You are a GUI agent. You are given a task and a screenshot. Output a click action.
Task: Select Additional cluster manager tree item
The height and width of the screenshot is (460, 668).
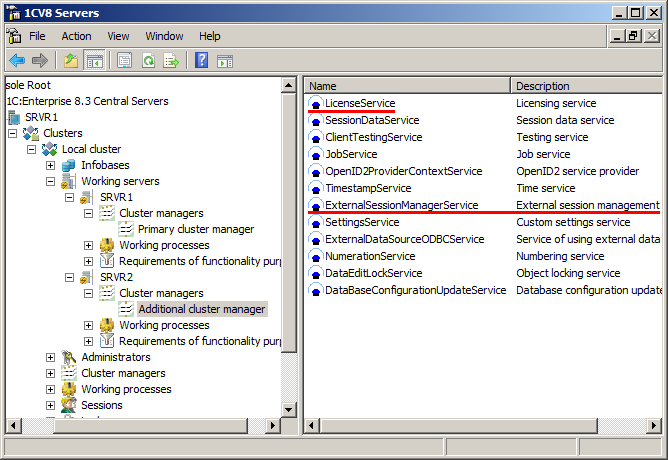click(x=202, y=309)
